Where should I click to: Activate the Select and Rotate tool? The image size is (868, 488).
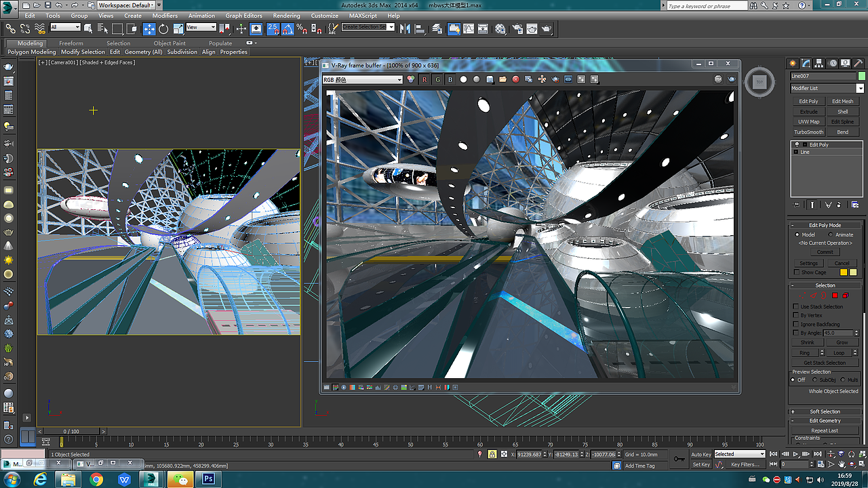tap(163, 28)
